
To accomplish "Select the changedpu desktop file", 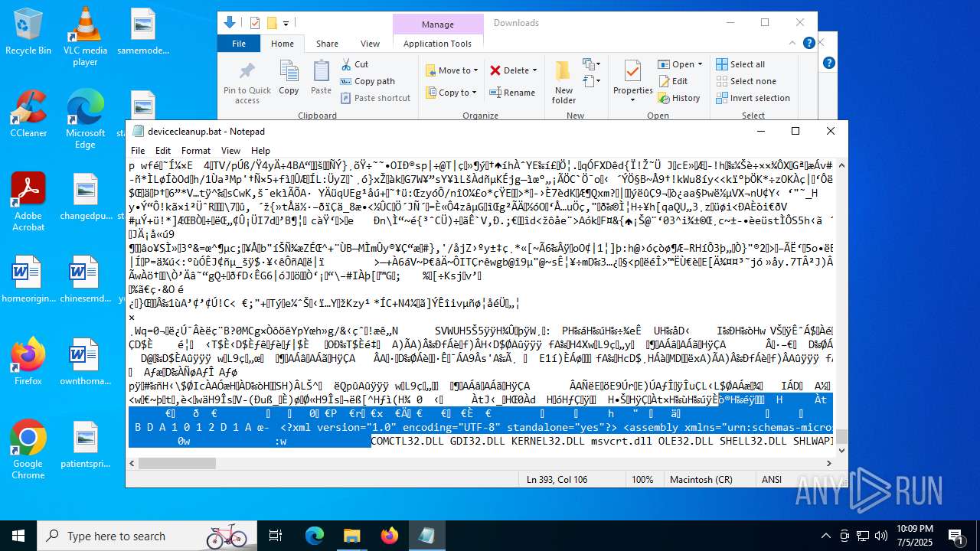I will click(x=85, y=197).
